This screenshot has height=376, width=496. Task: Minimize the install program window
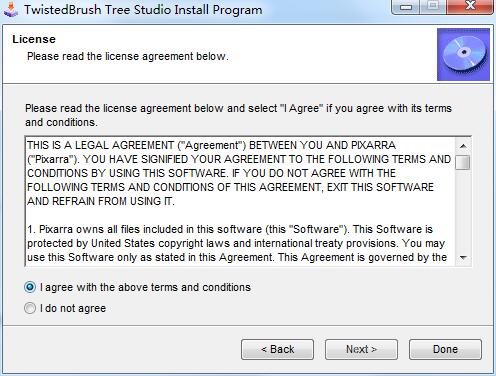405,7
